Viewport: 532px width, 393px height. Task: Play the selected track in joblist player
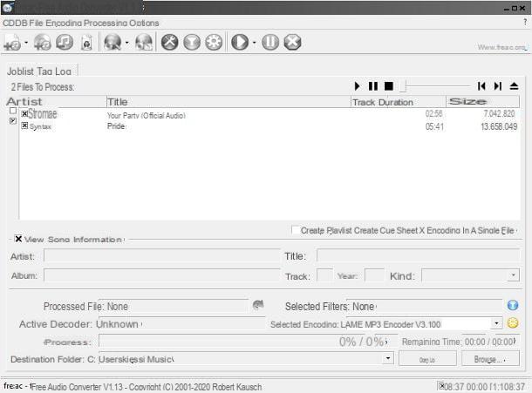pyautogui.click(x=357, y=86)
